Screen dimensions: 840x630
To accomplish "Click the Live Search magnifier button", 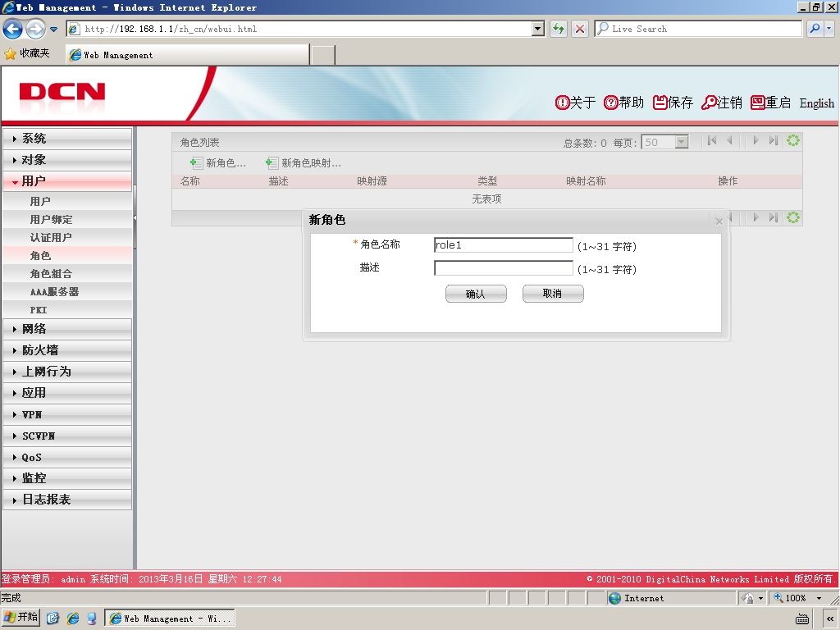I will pyautogui.click(x=815, y=29).
